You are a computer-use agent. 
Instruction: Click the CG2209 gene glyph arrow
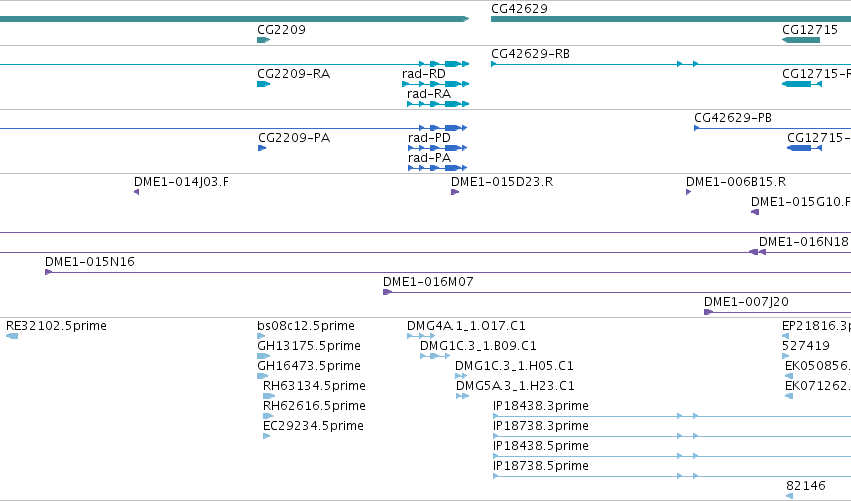263,40
